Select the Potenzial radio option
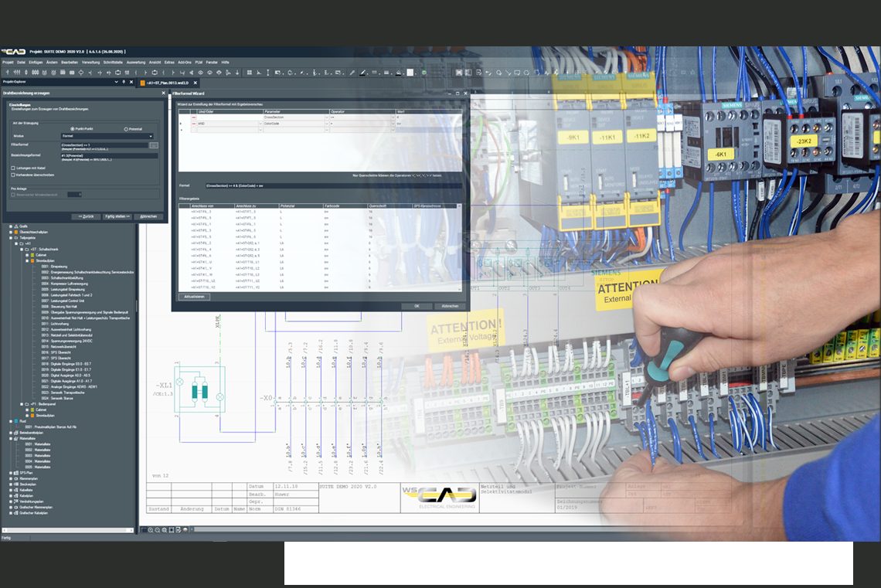Image resolution: width=881 pixels, height=588 pixels. tap(126, 129)
